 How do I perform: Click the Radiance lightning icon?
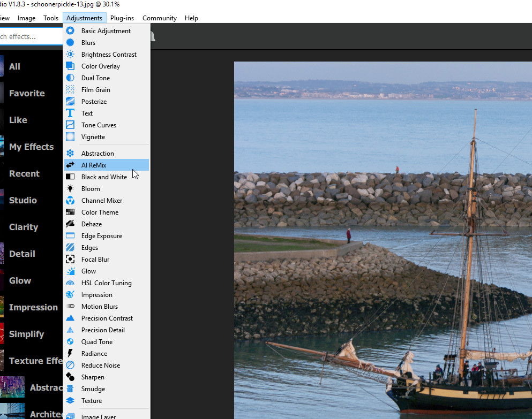[70, 354]
